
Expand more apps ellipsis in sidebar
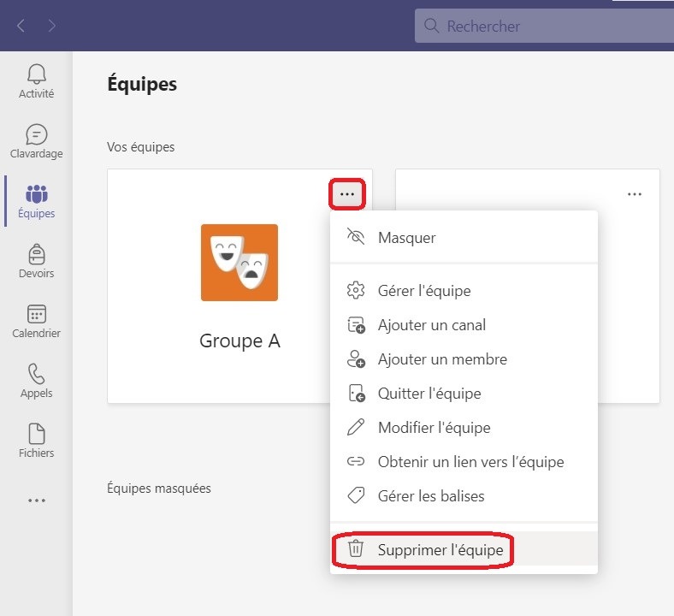tap(36, 500)
